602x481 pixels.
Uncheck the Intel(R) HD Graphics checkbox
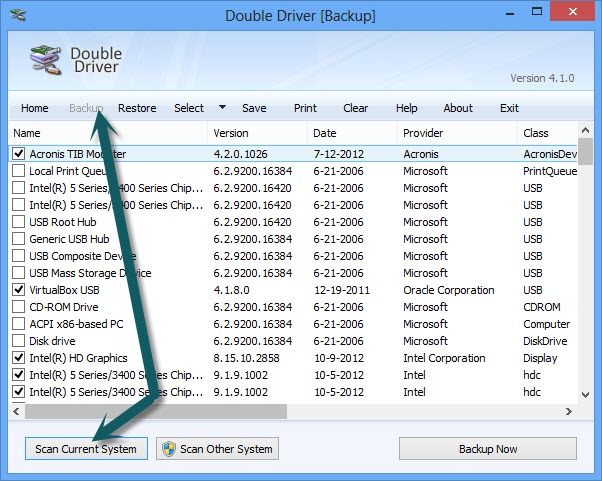pyautogui.click(x=18, y=358)
